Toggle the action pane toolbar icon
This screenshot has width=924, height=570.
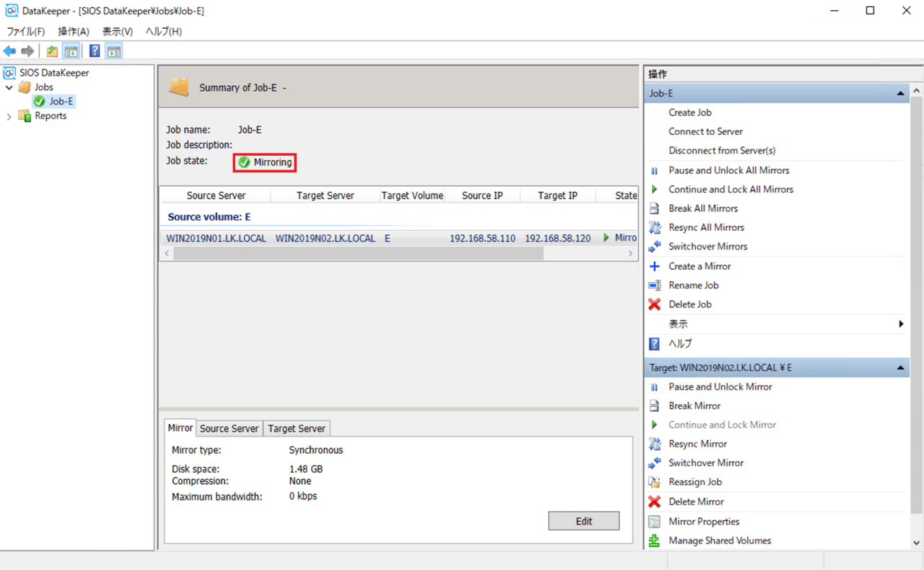coord(113,51)
